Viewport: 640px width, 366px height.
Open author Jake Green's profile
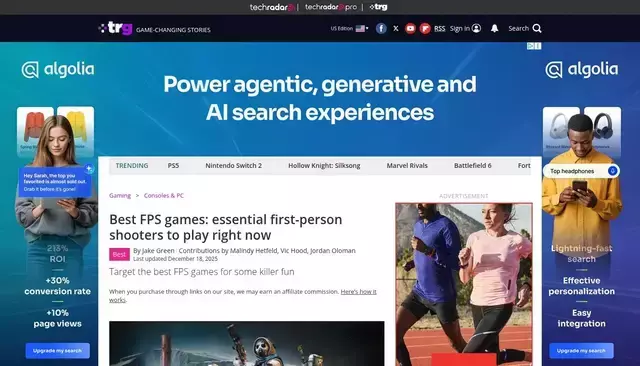coord(158,251)
